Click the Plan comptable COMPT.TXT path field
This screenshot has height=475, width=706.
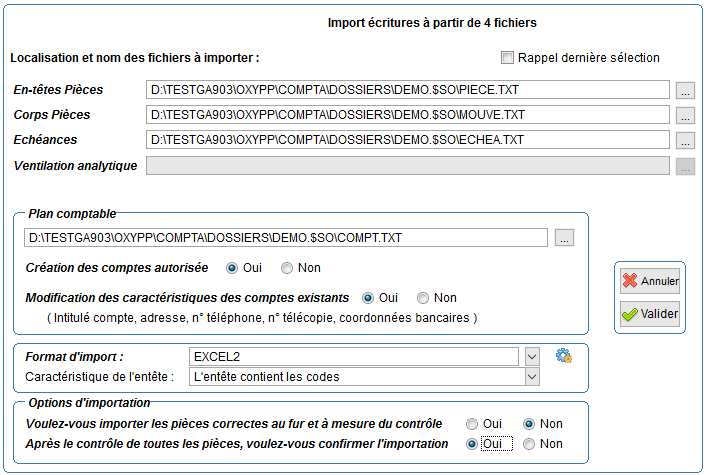tap(286, 238)
